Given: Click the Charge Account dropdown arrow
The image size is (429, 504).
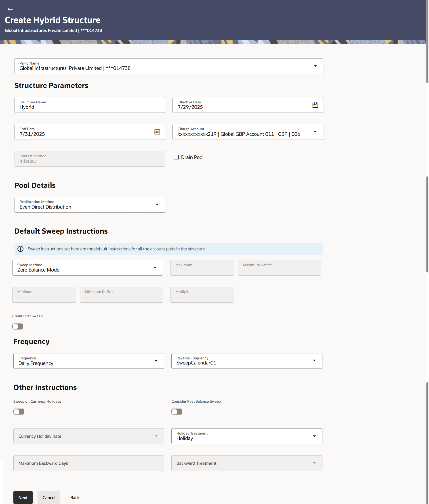Looking at the screenshot, I should click(x=315, y=132).
